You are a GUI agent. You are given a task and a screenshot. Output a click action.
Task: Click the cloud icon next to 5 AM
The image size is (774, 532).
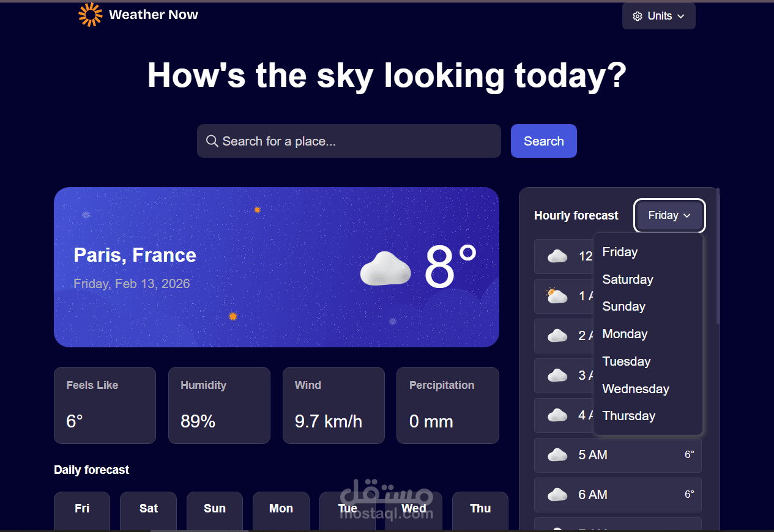557,454
